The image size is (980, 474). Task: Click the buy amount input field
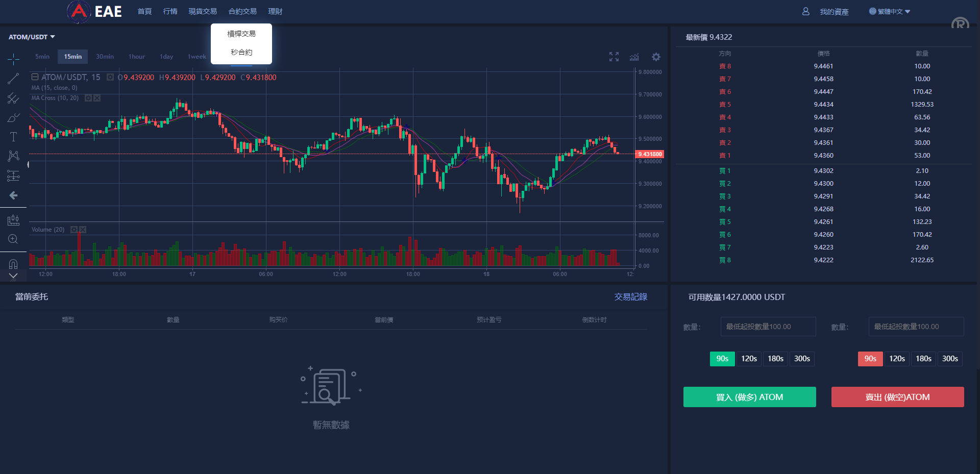768,327
